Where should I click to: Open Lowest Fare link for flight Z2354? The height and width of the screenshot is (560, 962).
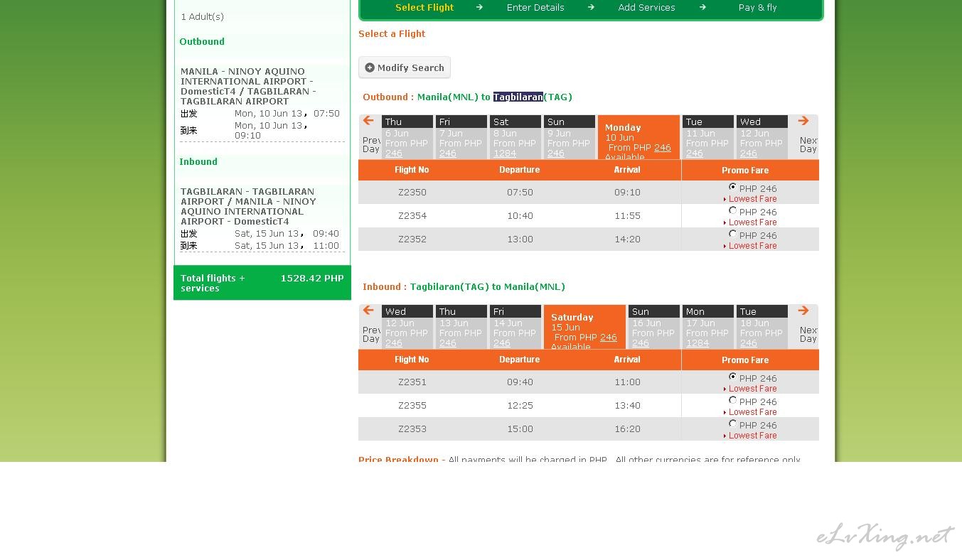coord(752,222)
